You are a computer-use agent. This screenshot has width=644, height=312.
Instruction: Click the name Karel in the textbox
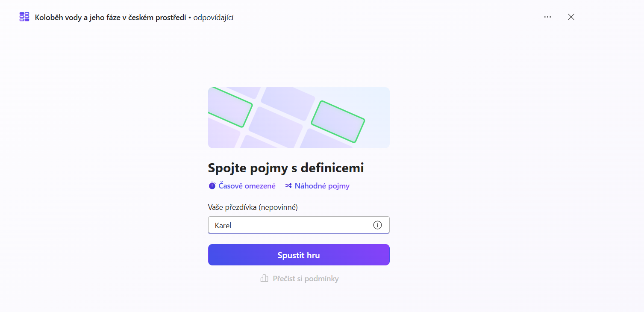(223, 226)
